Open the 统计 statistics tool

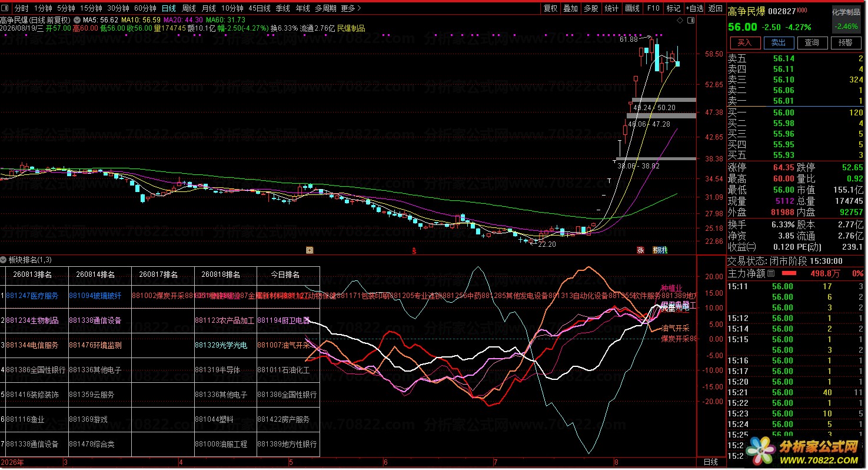[612, 8]
